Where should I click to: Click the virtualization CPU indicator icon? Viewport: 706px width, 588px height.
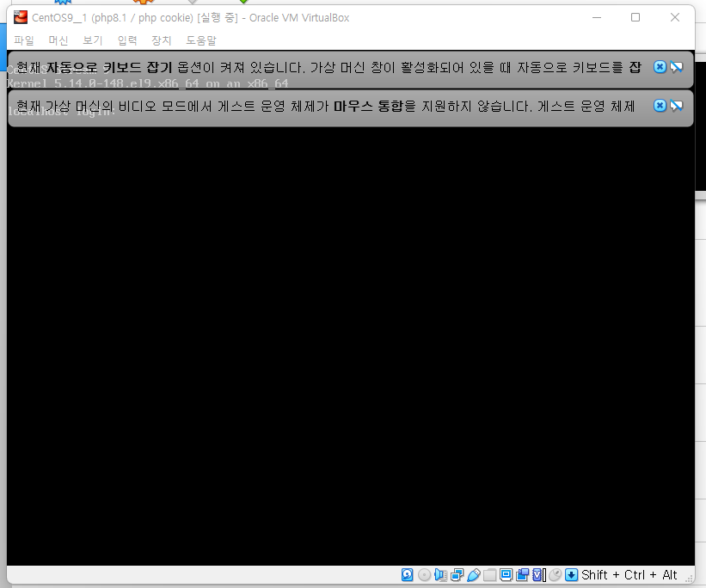point(539,575)
